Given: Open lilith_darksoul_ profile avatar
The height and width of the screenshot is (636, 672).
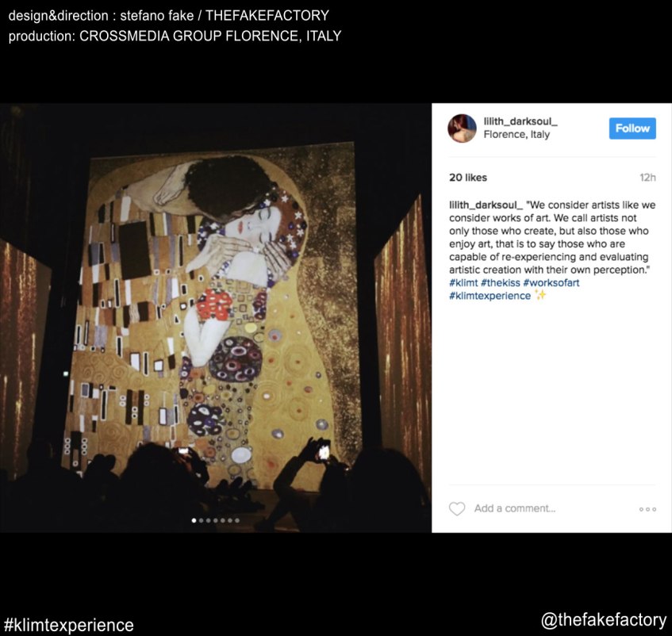Looking at the screenshot, I should pyautogui.click(x=462, y=128).
